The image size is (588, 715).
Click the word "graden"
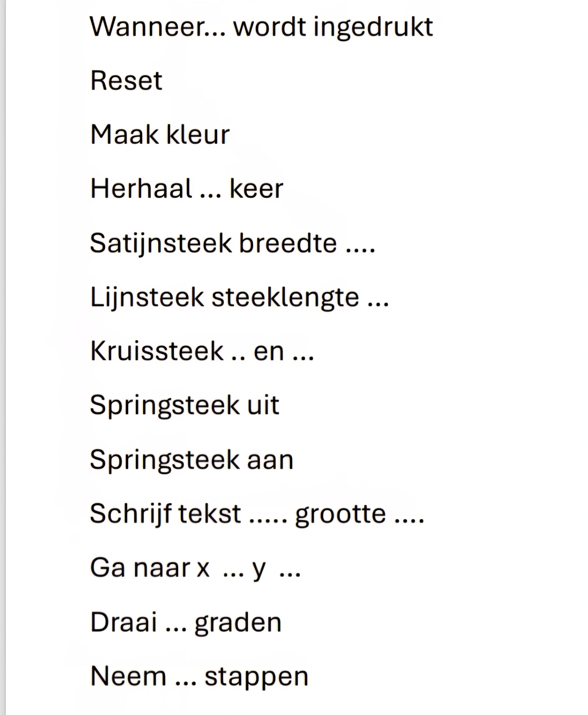238,623
